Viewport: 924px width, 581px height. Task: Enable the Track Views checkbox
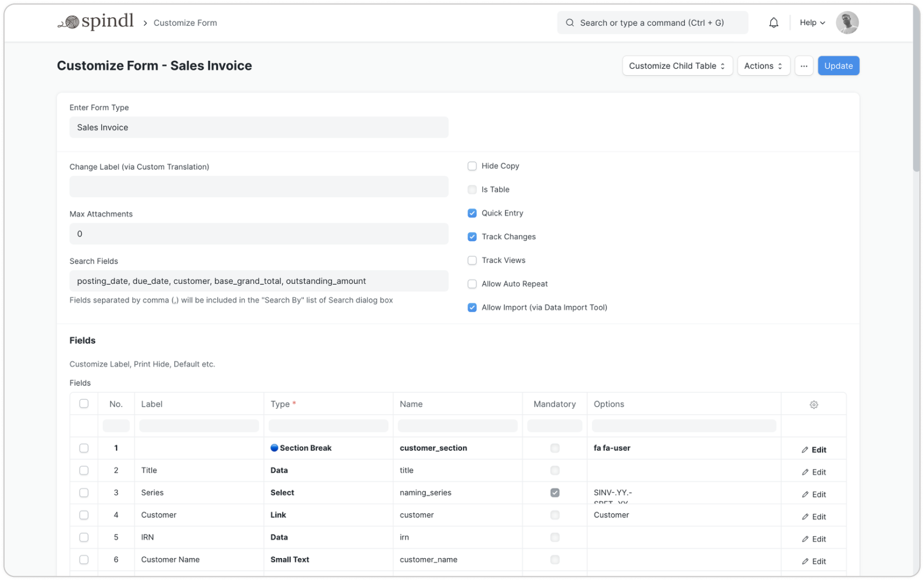[x=472, y=260]
